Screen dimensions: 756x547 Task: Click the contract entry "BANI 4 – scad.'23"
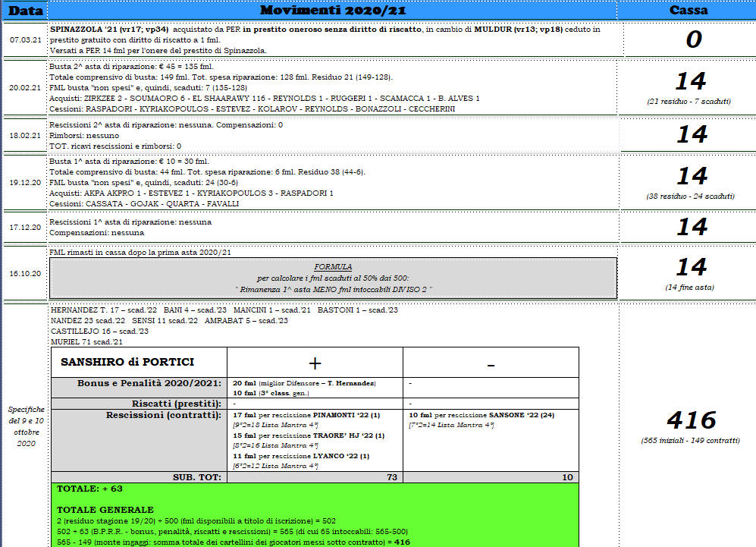[195, 310]
